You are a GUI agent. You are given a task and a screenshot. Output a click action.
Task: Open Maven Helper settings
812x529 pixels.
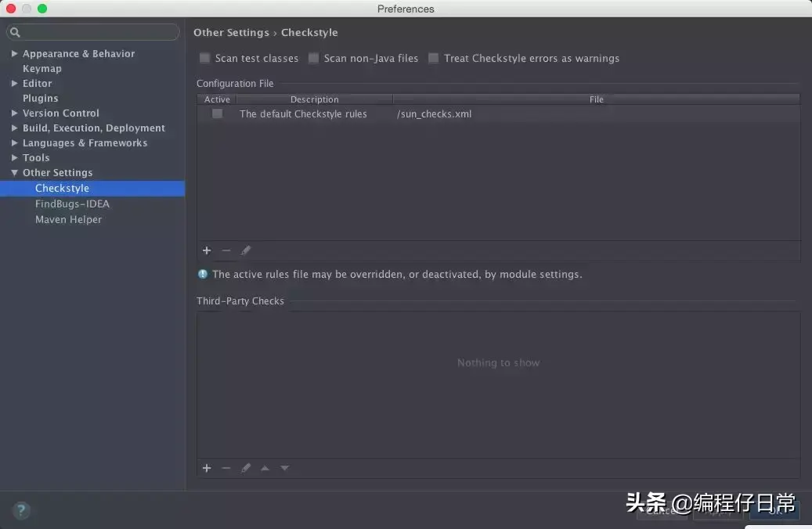(x=68, y=219)
